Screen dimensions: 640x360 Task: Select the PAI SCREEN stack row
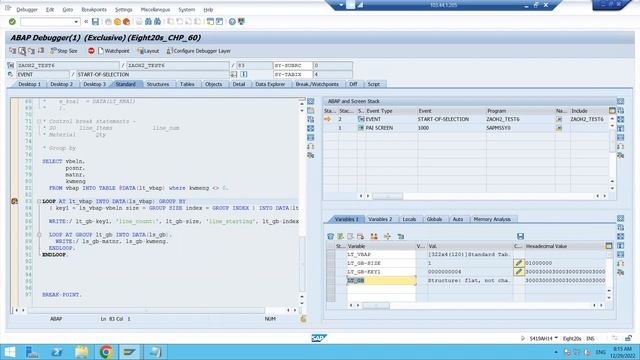(x=467, y=128)
